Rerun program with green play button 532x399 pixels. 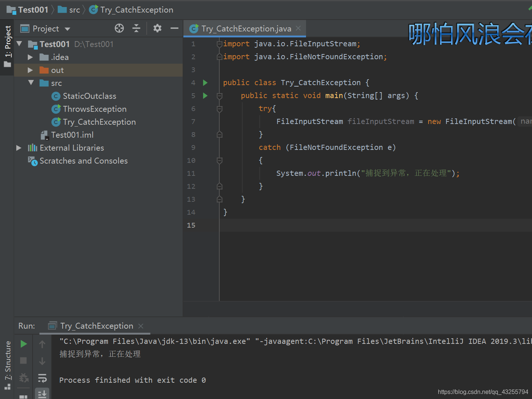23,344
